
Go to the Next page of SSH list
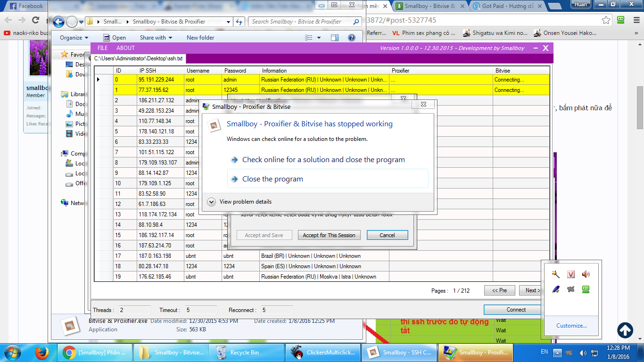[531, 290]
